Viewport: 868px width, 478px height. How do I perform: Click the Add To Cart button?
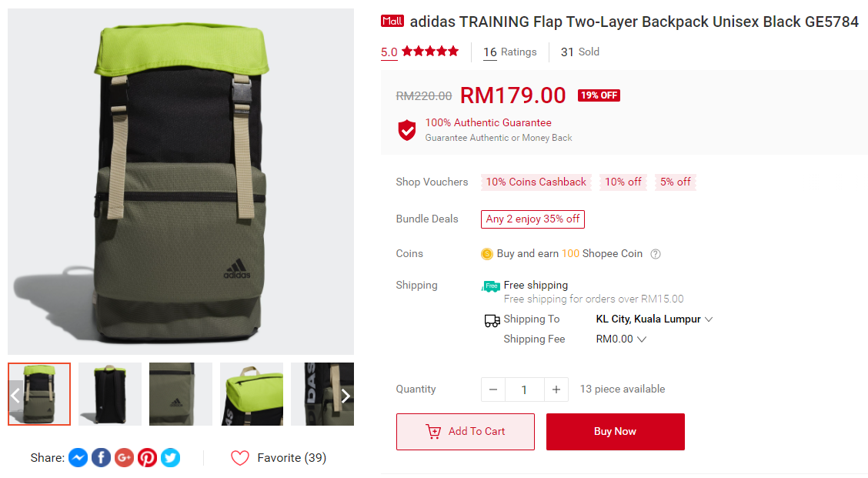click(466, 432)
